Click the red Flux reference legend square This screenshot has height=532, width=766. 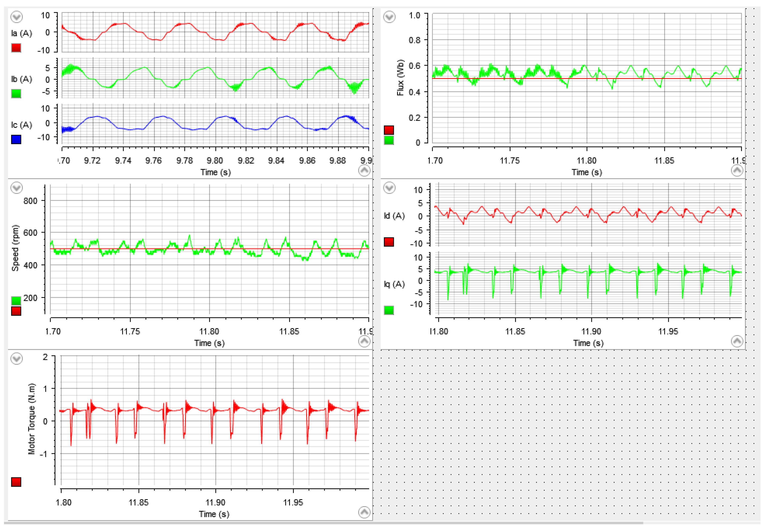click(x=389, y=130)
